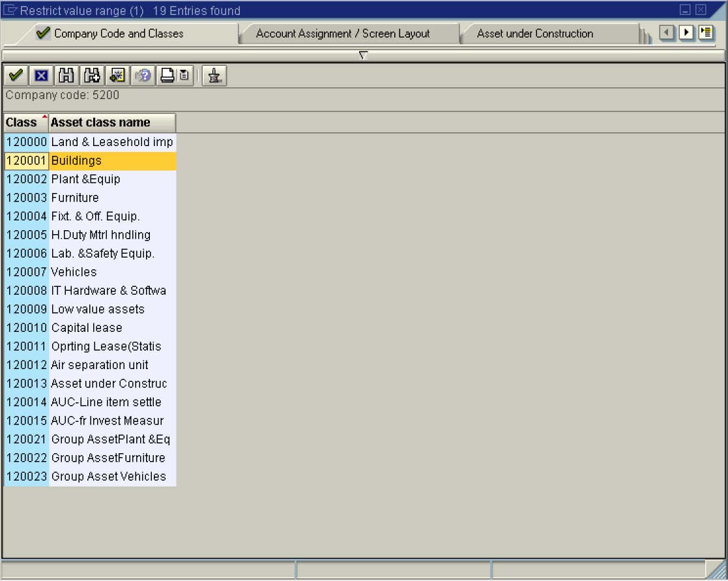
Task: Click the right tab scroll arrow
Action: pyautogui.click(x=686, y=32)
